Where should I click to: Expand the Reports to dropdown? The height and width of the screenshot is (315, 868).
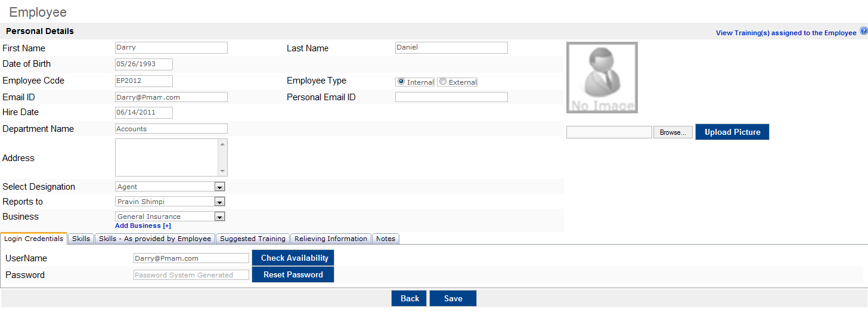170,202
